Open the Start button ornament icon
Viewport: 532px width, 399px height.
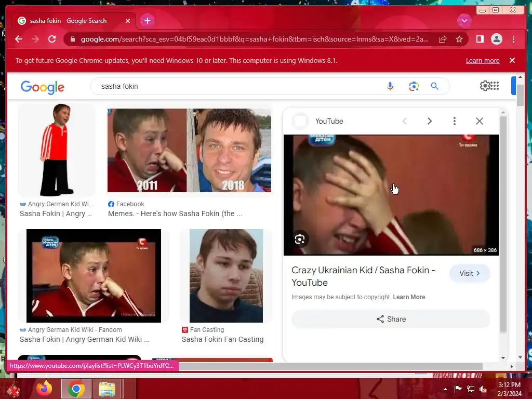pos(14,390)
